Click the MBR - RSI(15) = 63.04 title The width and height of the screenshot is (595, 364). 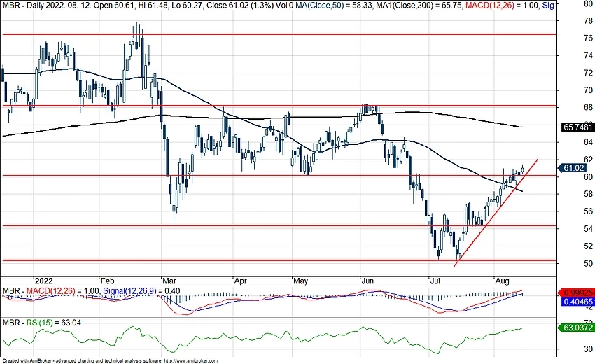pyautogui.click(x=42, y=323)
